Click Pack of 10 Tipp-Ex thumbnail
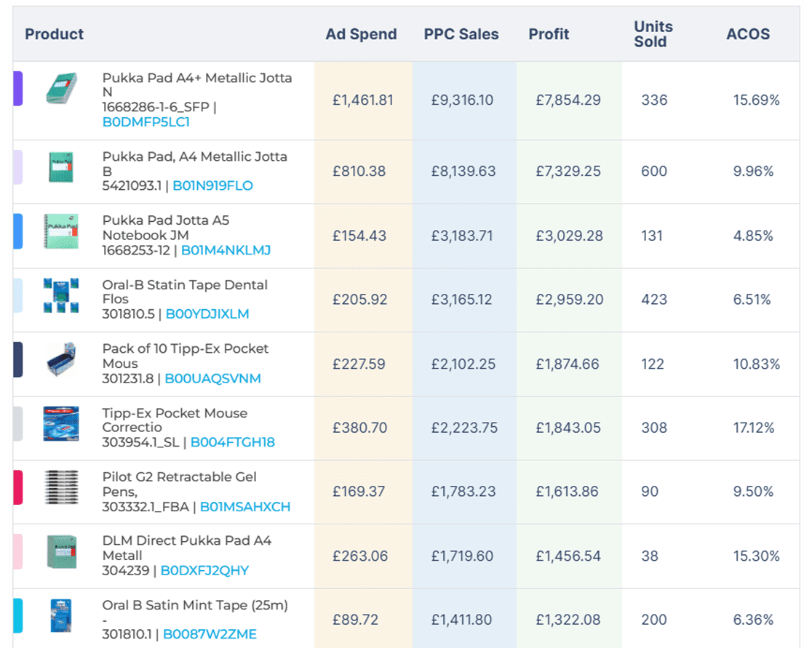Screen dimensions: 812x648 tap(61, 359)
